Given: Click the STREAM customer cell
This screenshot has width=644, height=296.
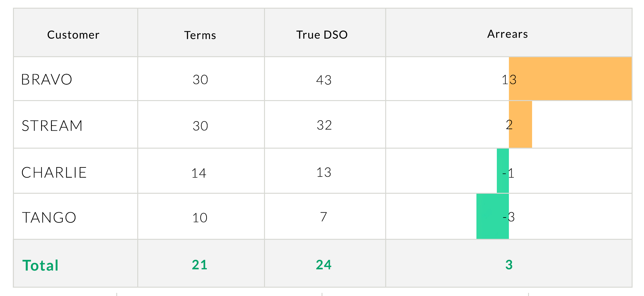Looking at the screenshot, I should [52, 126].
